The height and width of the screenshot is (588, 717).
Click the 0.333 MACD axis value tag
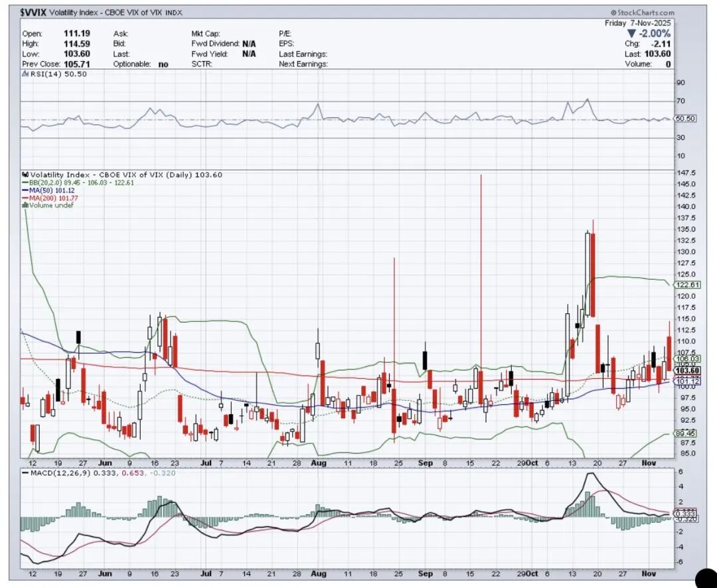(686, 514)
